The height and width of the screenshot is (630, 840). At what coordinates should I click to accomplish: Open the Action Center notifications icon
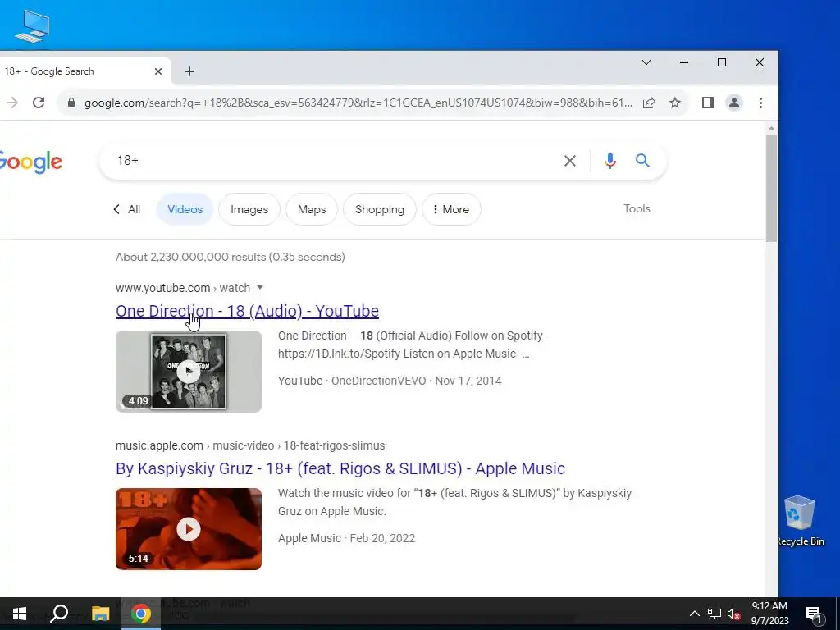815,614
